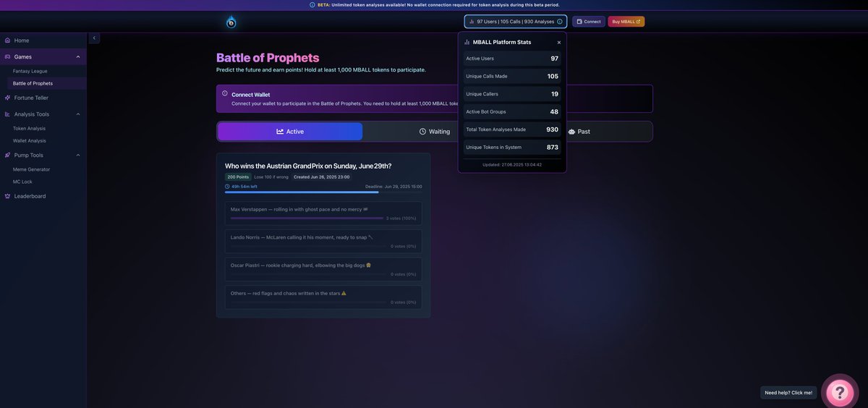Click Max Verstappen vote percentage bar
This screenshot has width=868, height=408.
(x=307, y=218)
